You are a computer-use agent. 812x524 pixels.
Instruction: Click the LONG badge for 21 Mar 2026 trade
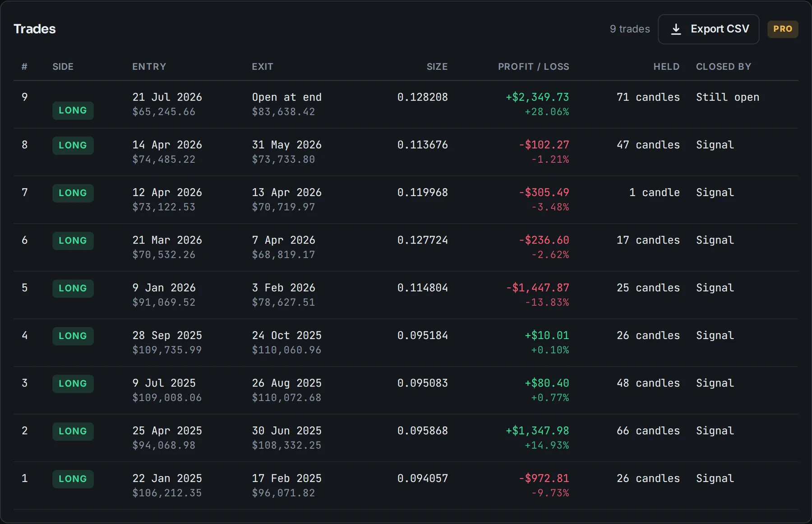pos(73,241)
